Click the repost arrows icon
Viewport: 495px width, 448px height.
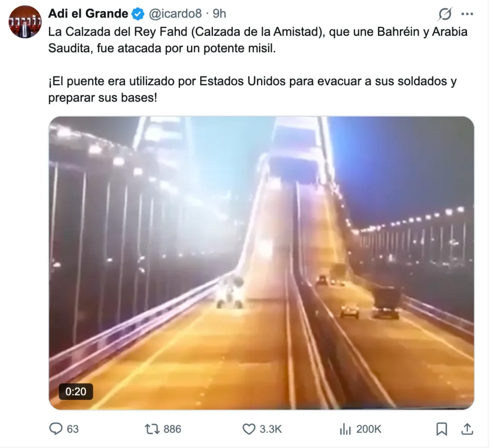pos(152,429)
